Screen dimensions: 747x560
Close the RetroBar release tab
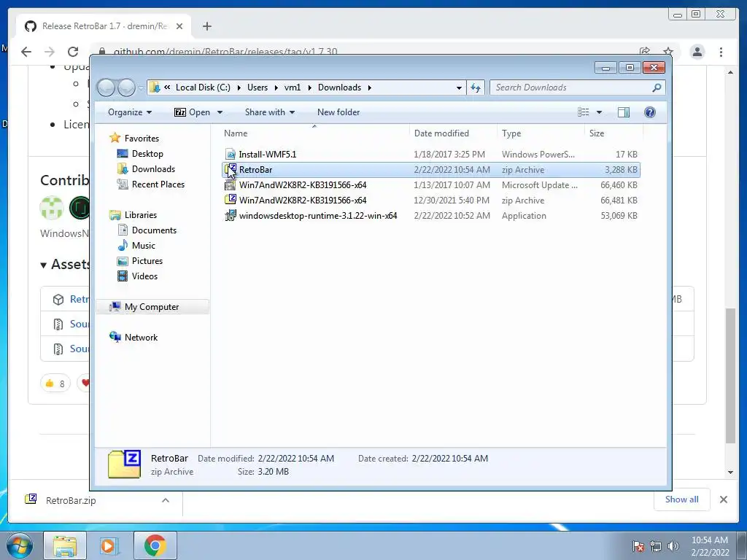coord(179,26)
